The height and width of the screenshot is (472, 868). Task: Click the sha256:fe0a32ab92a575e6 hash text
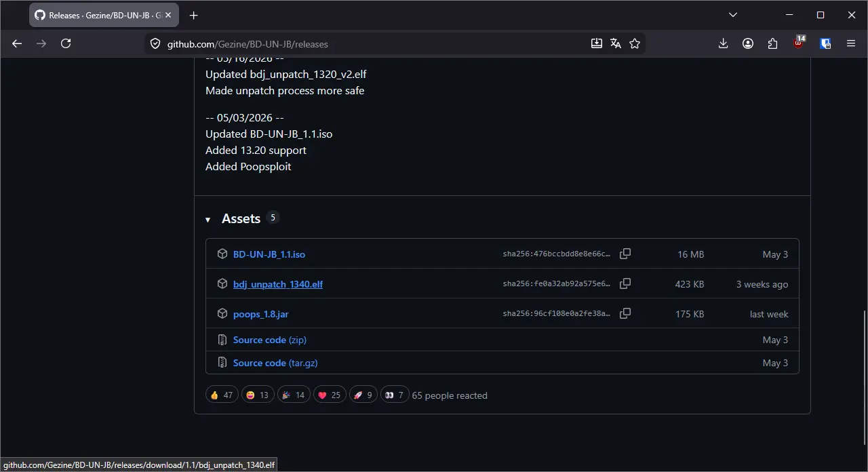[x=557, y=284]
